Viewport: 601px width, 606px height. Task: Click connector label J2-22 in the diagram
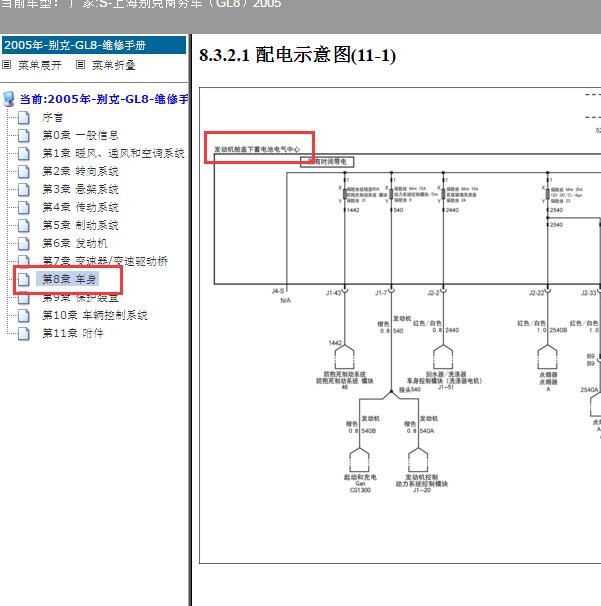[x=537, y=293]
